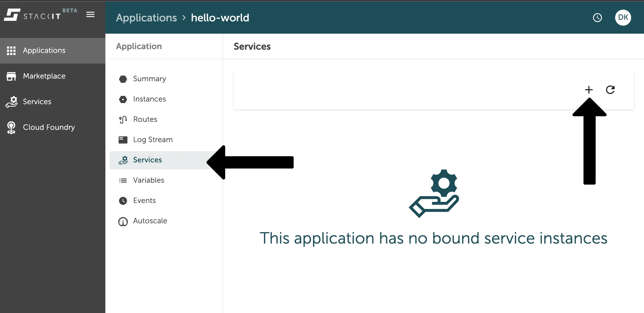
Task: Open Instances via its hexagon icon
Action: (x=123, y=99)
